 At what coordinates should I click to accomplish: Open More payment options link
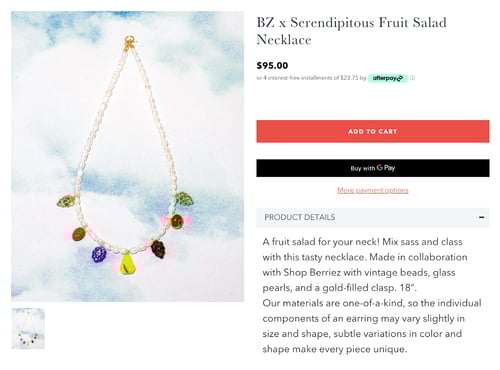(x=373, y=190)
